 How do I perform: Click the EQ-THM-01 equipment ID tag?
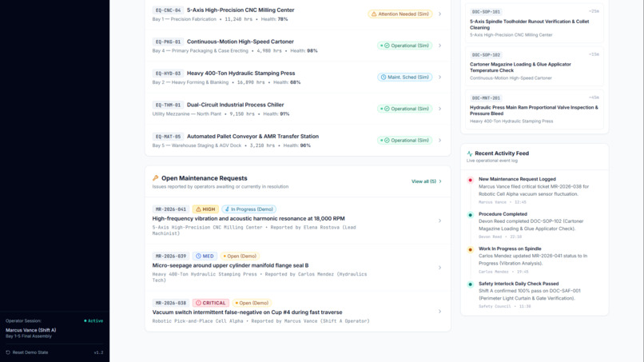[x=168, y=105]
